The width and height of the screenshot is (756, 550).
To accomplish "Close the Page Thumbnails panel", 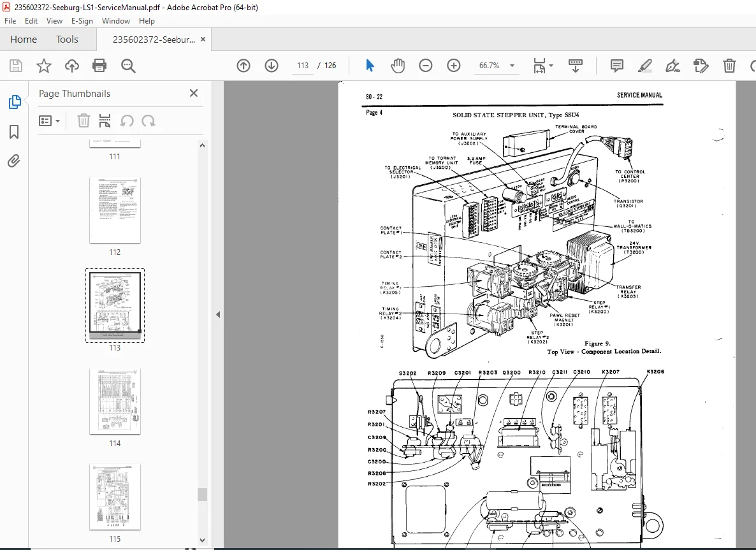I will [x=194, y=93].
